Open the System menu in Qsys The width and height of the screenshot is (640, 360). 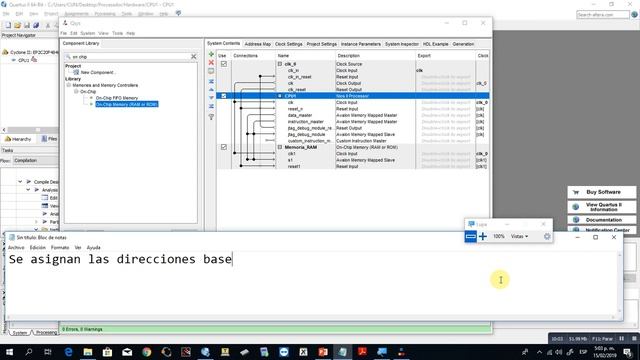[87, 33]
